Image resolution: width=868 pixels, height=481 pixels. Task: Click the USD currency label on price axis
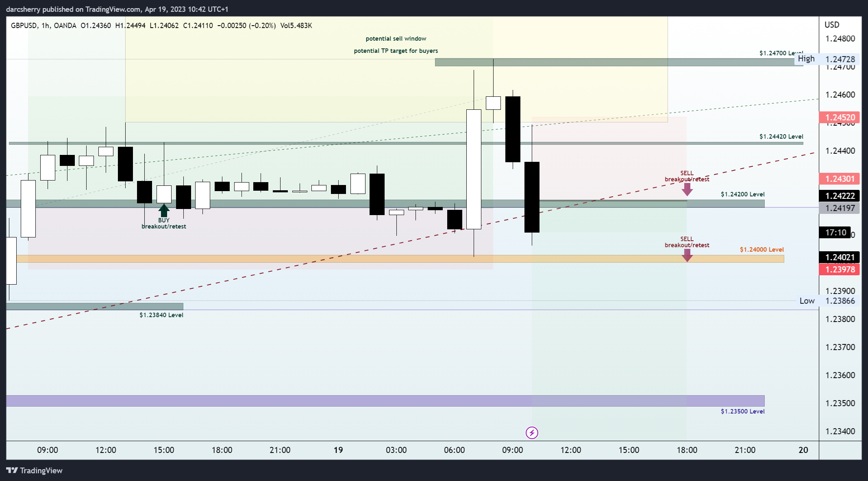click(x=832, y=25)
